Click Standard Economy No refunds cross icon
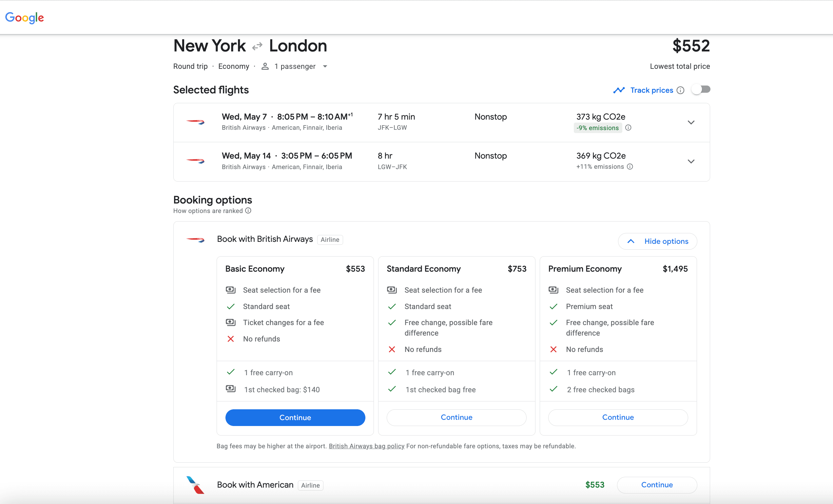Image resolution: width=833 pixels, height=504 pixels. tap(392, 349)
